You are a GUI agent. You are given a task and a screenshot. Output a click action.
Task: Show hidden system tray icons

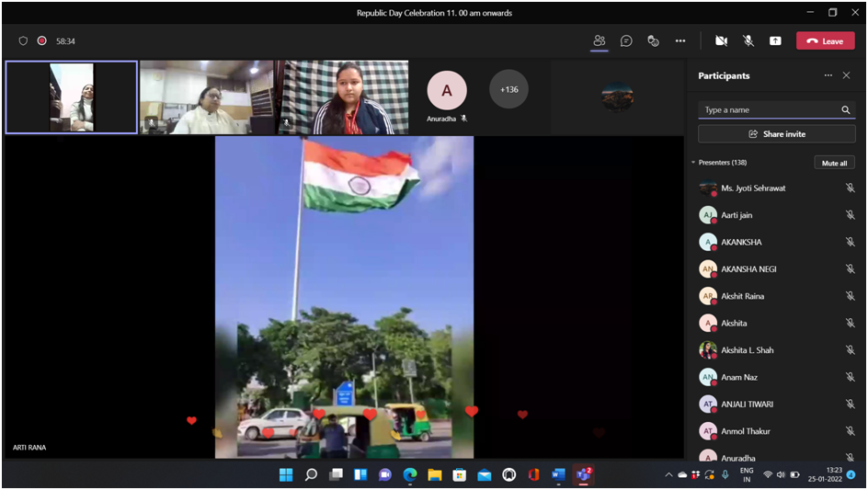[668, 474]
